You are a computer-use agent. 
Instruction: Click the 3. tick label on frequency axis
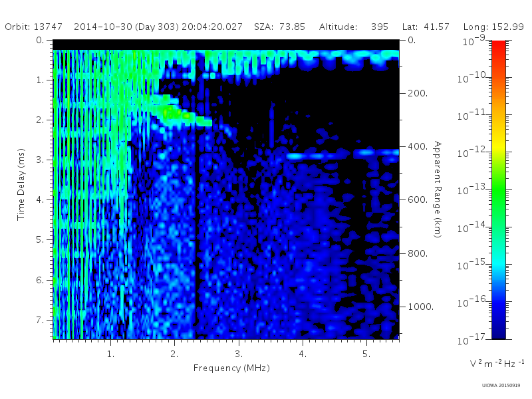[239, 354]
